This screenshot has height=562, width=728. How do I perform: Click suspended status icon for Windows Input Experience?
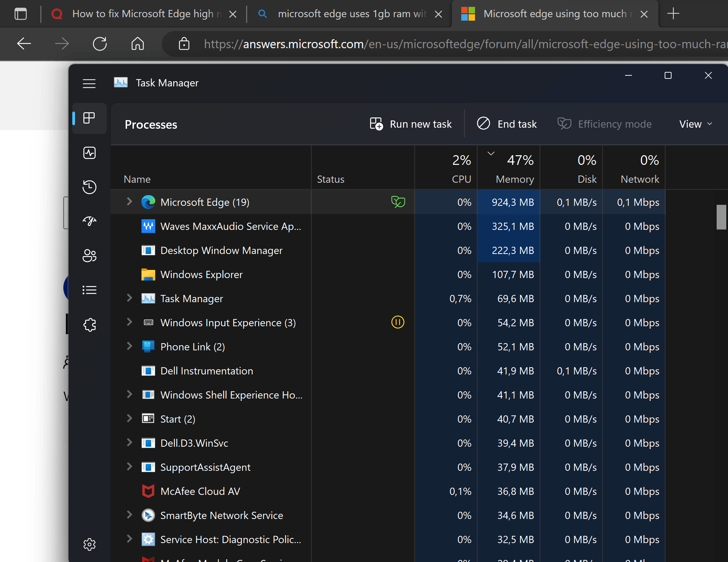pyautogui.click(x=398, y=322)
